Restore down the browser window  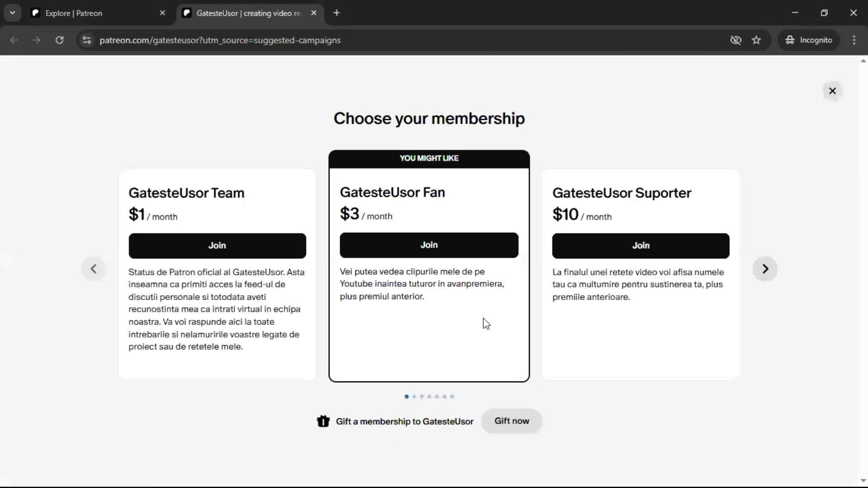pyautogui.click(x=824, y=13)
